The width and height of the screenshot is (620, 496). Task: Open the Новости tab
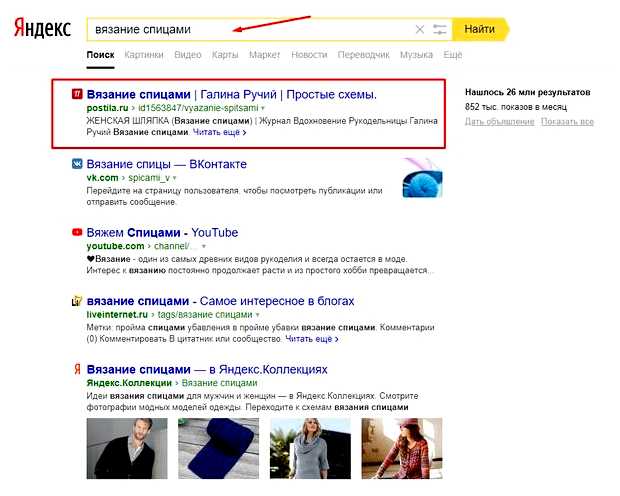pyautogui.click(x=309, y=55)
